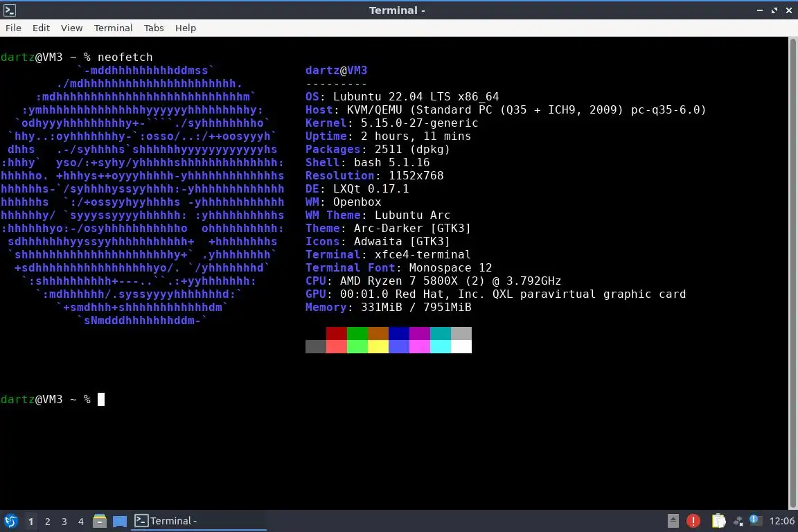
Task: Switch to workspace 4 in pager
Action: [x=81, y=522]
